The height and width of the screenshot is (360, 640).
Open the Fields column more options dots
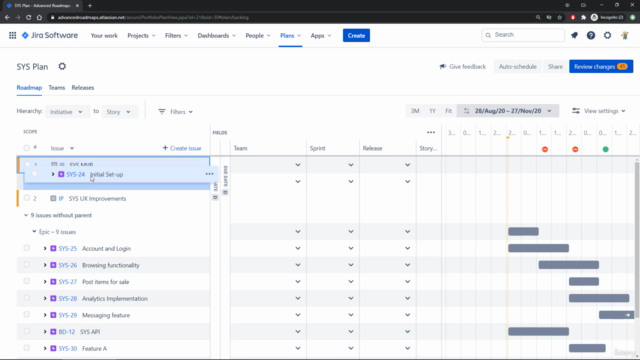(x=431, y=132)
